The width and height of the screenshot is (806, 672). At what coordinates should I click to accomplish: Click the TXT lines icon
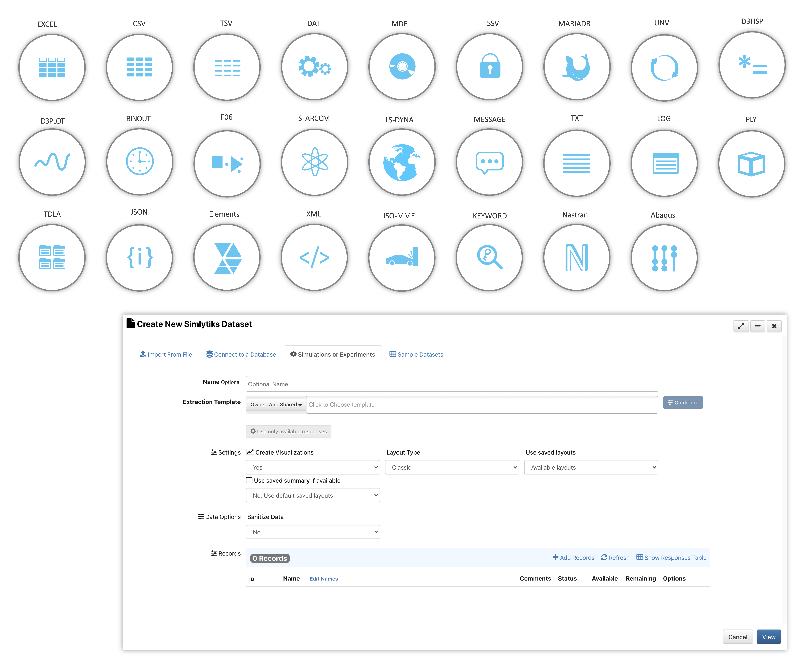pyautogui.click(x=577, y=163)
